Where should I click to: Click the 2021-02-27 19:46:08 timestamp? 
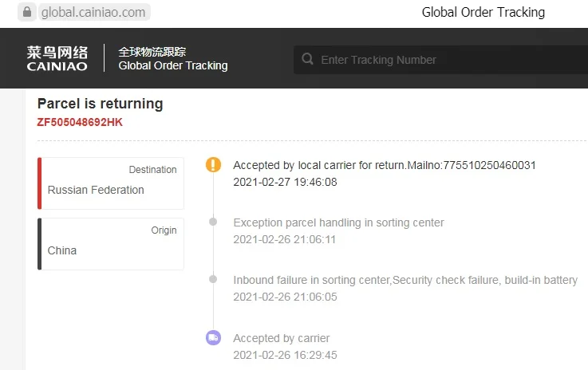[285, 182]
